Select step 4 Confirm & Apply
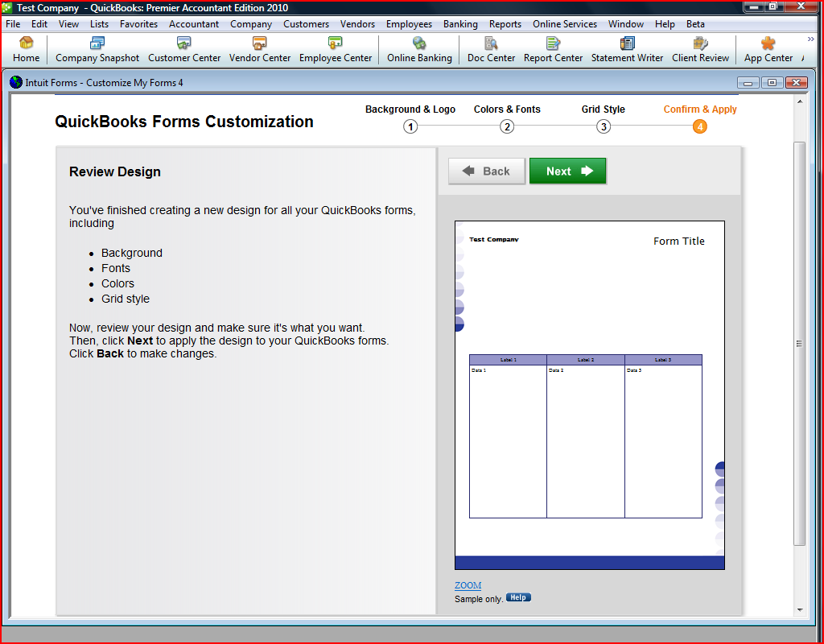This screenshot has height=644, width=824. [x=699, y=126]
